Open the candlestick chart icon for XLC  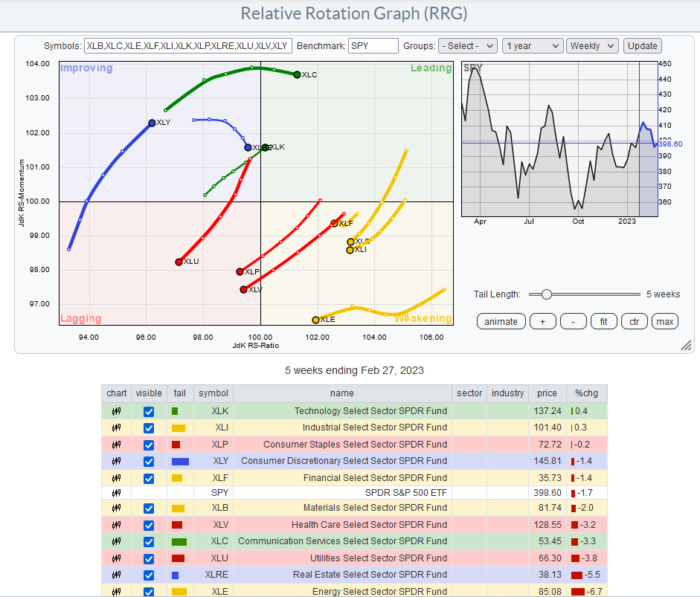tap(117, 541)
